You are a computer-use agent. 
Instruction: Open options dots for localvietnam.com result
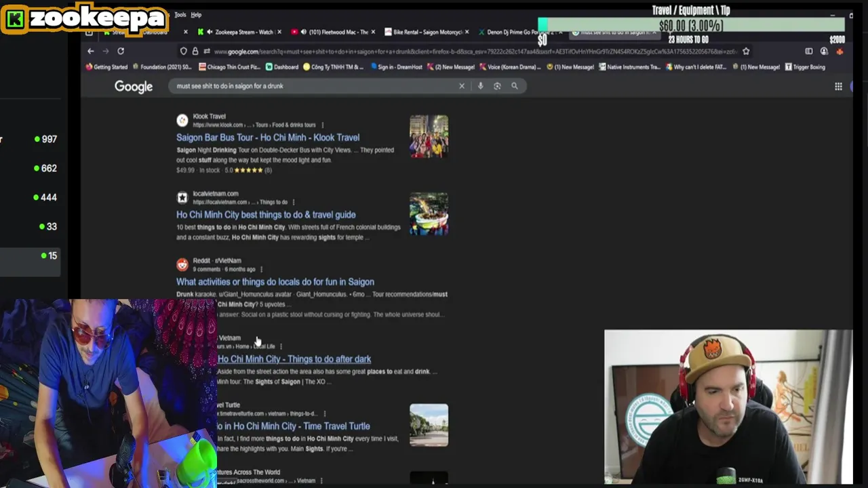pyautogui.click(x=294, y=202)
